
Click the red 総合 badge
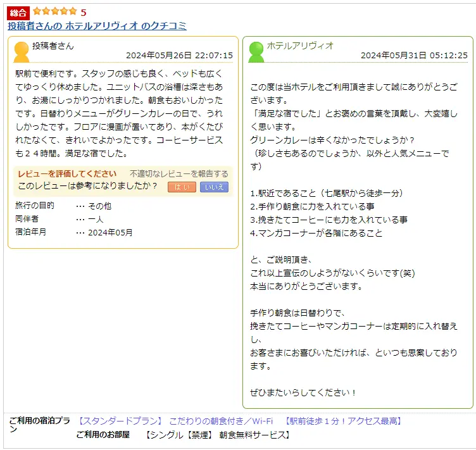point(18,13)
